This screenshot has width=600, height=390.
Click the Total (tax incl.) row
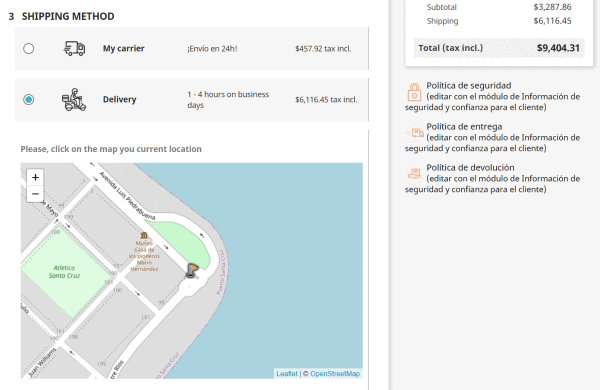click(499, 48)
